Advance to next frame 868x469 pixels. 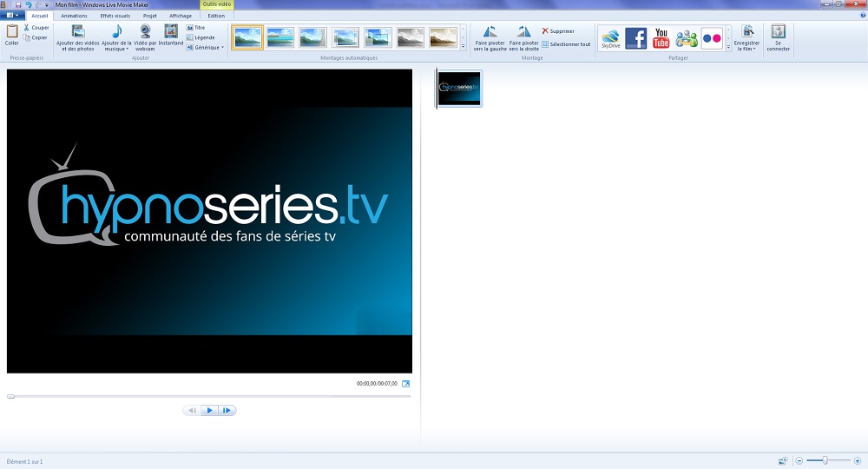(x=227, y=410)
